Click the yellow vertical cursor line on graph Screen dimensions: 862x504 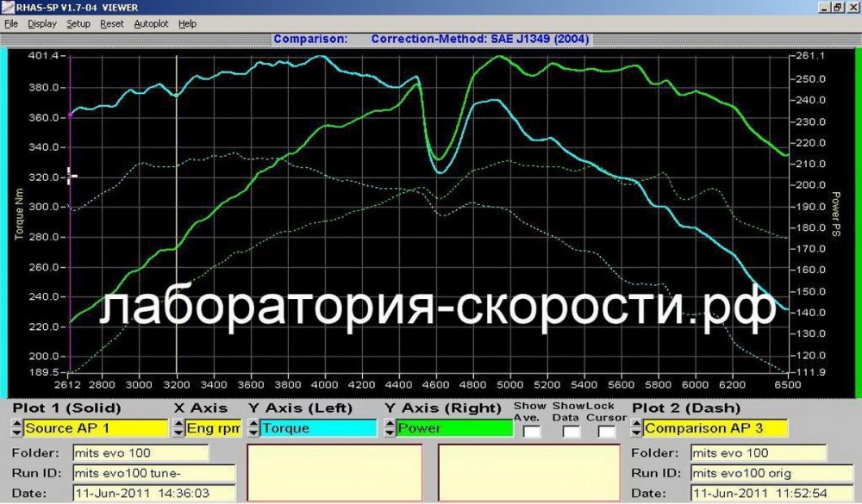tap(177, 215)
